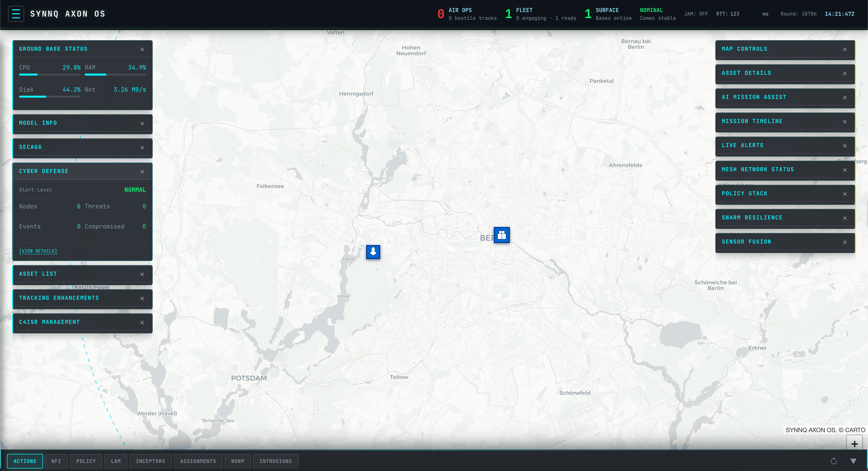Click the SYNNQ AXON OS logo
This screenshot has height=471, width=868.
(x=67, y=14)
